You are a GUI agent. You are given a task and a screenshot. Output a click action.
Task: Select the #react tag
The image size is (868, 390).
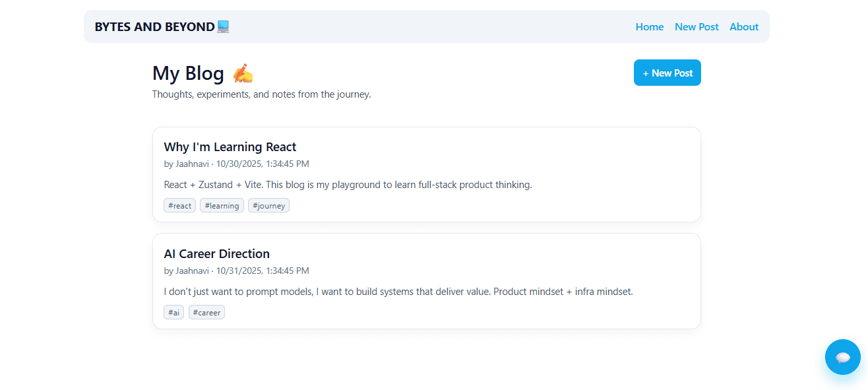[179, 206]
